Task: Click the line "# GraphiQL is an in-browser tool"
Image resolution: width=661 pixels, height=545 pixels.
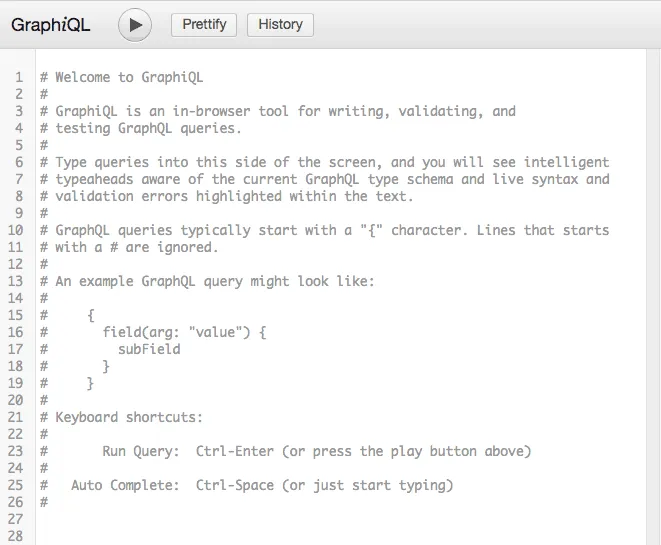Action: [278, 111]
